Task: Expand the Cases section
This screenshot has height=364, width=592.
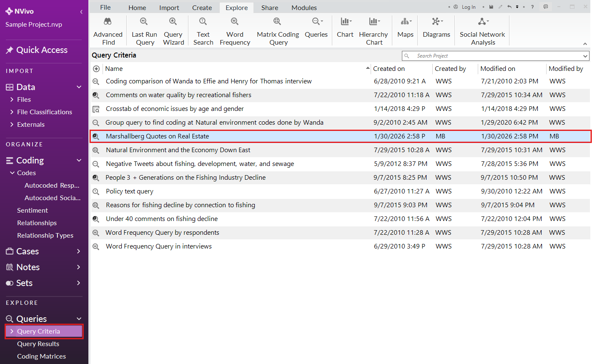Action: [x=79, y=251]
